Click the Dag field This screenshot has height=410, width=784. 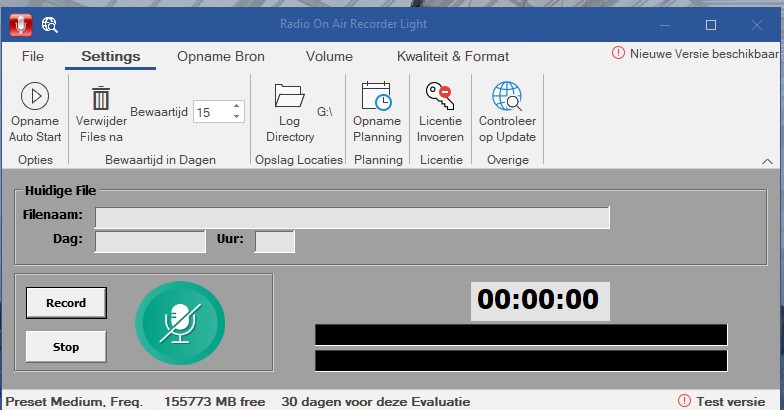tap(150, 242)
